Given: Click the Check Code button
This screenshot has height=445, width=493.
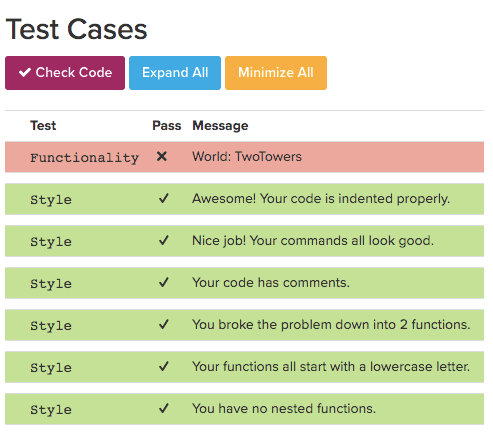Looking at the screenshot, I should coord(65,73).
